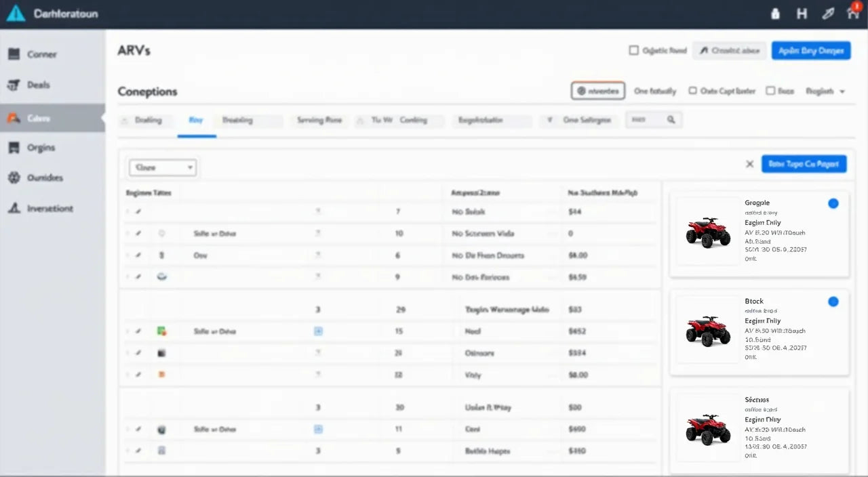The image size is (868, 477).
Task: Check the Ogletic Fund checkbox at the top
Action: [x=633, y=50]
